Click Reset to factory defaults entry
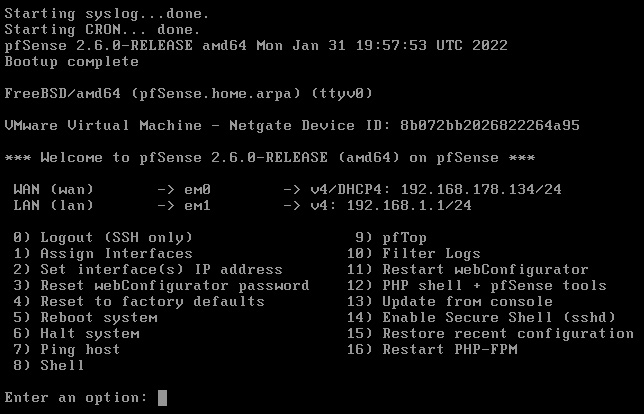Screen dimensions: 644x414 [139, 302]
